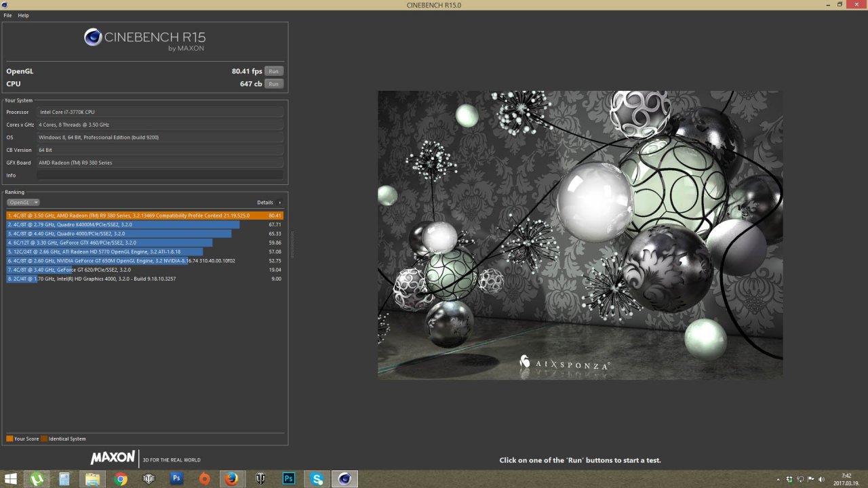Open the volume speaker tray icon

tap(822, 479)
